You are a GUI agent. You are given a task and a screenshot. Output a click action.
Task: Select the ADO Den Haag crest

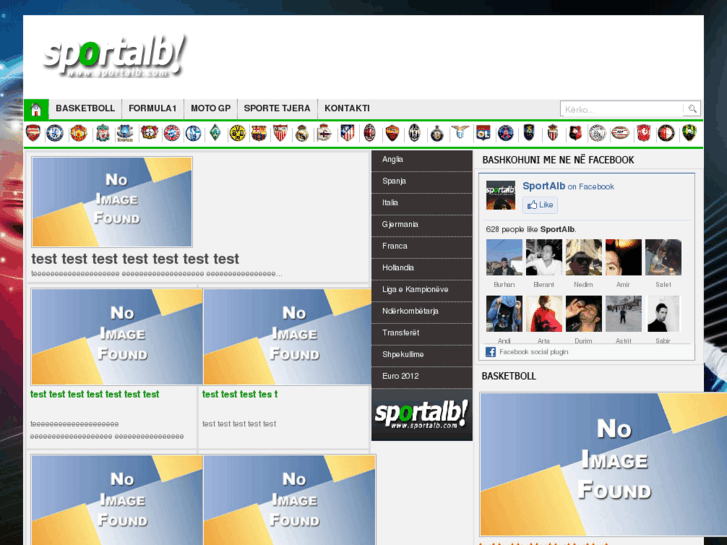coord(689,133)
